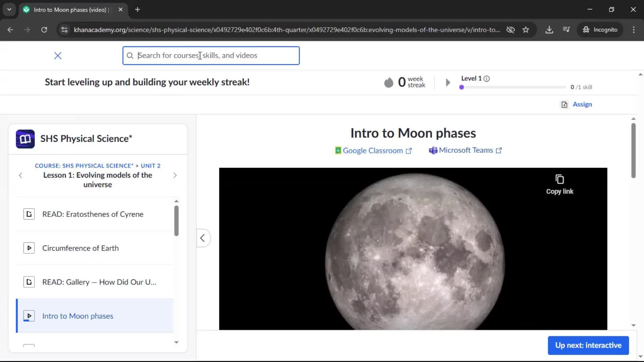Click the Assign link
644x362 pixels.
582,104
